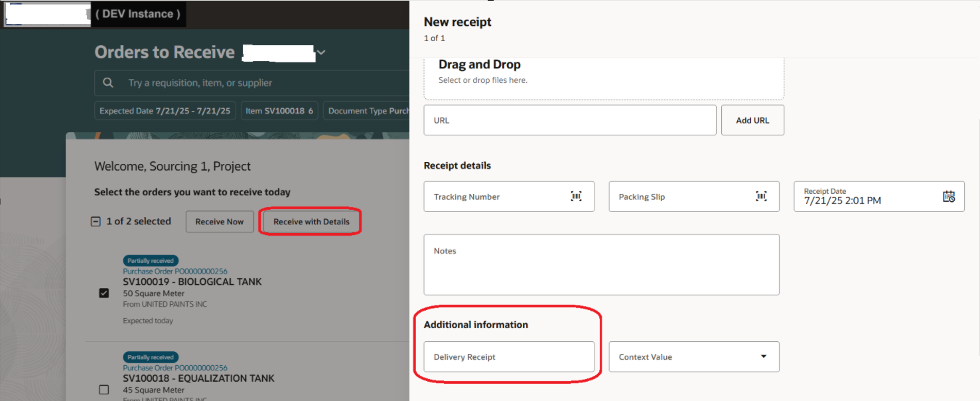Click Receive with Details button
This screenshot has height=401, width=980.
point(311,222)
